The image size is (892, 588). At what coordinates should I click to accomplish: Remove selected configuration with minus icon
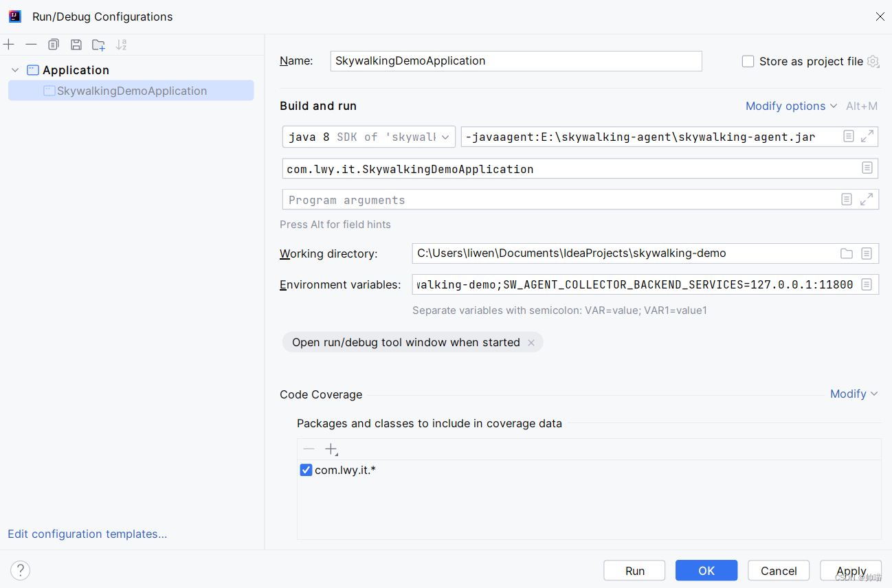tap(31, 45)
